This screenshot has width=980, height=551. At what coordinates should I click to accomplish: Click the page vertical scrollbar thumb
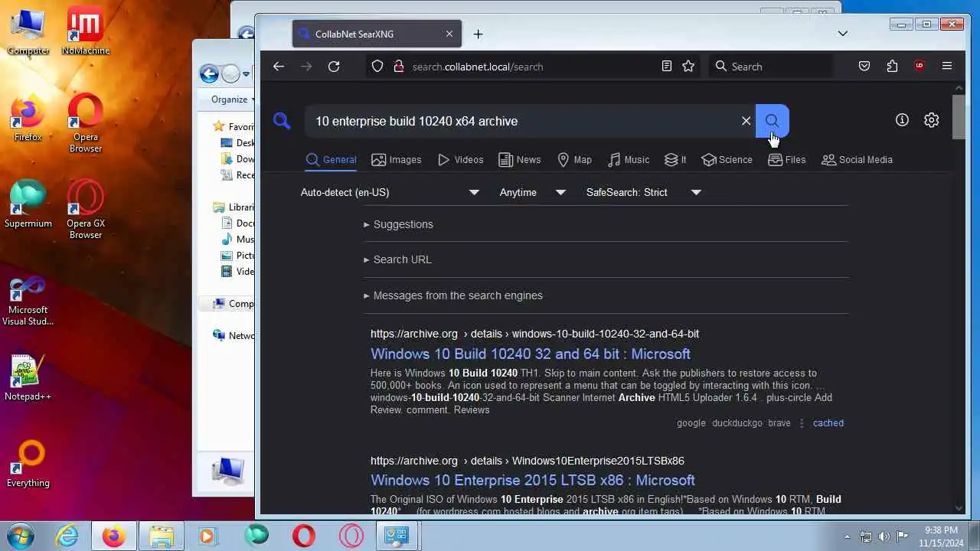tap(959, 117)
